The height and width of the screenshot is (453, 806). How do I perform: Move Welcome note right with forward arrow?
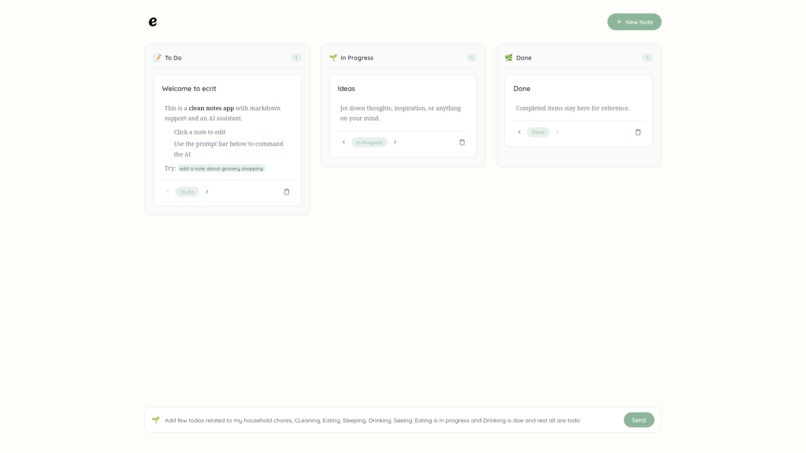pos(207,192)
